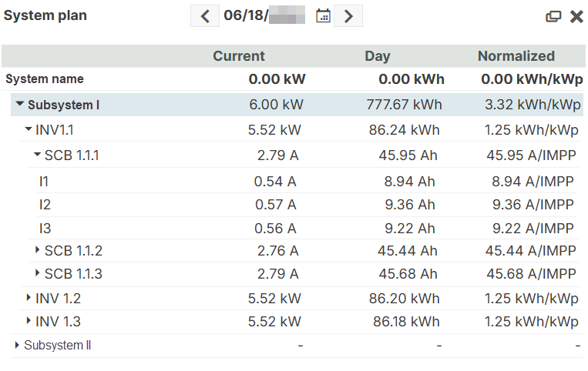Open the calendar date picker
588x371 pixels.
coord(323,16)
